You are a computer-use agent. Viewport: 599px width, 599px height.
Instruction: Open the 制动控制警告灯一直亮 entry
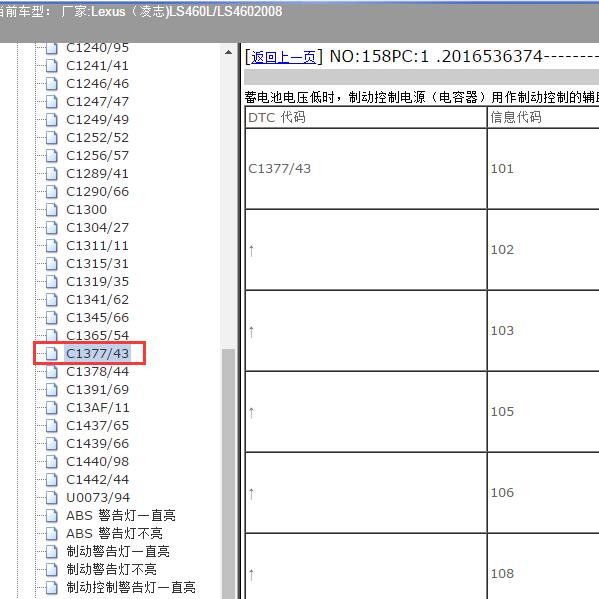click(131, 587)
